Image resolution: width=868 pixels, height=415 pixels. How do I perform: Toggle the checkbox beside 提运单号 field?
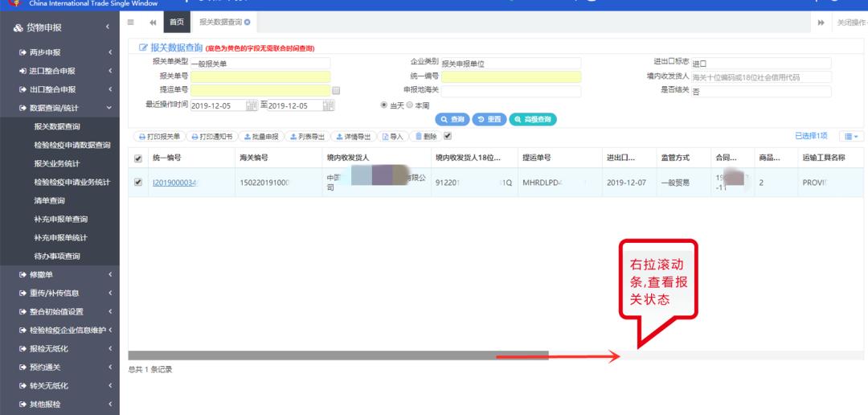tap(336, 90)
